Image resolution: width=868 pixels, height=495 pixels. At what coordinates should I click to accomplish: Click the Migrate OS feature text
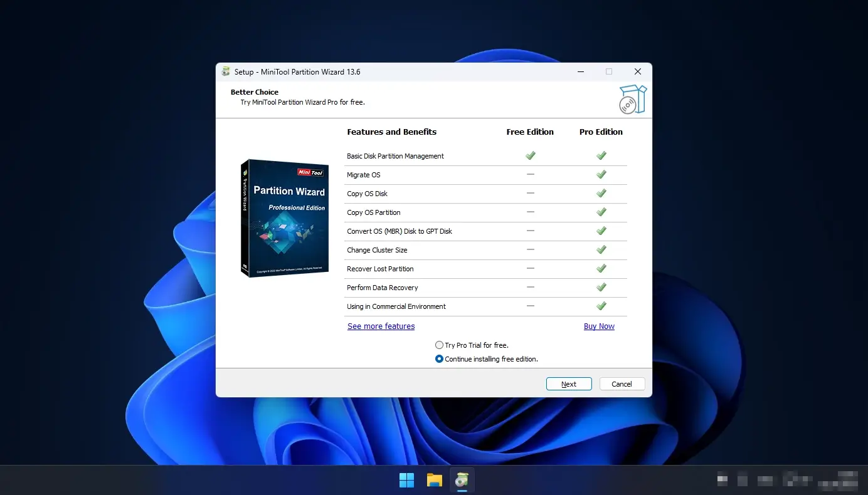pos(364,175)
